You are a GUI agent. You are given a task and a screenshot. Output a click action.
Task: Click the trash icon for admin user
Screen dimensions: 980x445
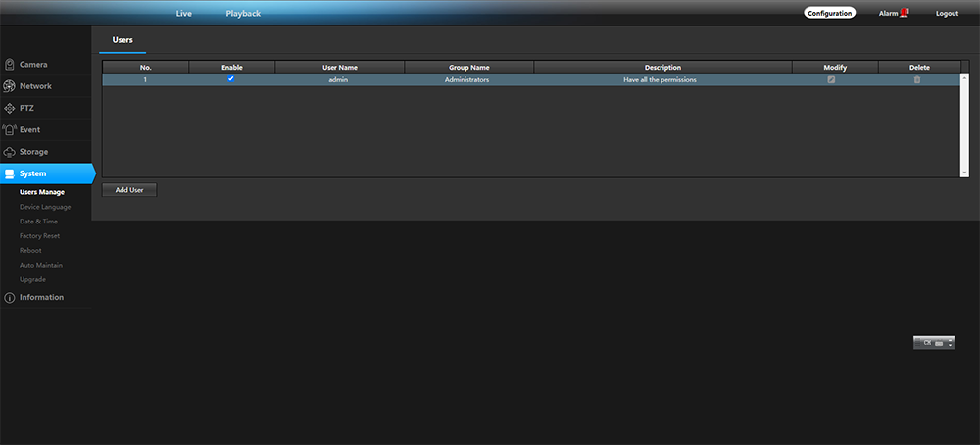click(x=917, y=79)
